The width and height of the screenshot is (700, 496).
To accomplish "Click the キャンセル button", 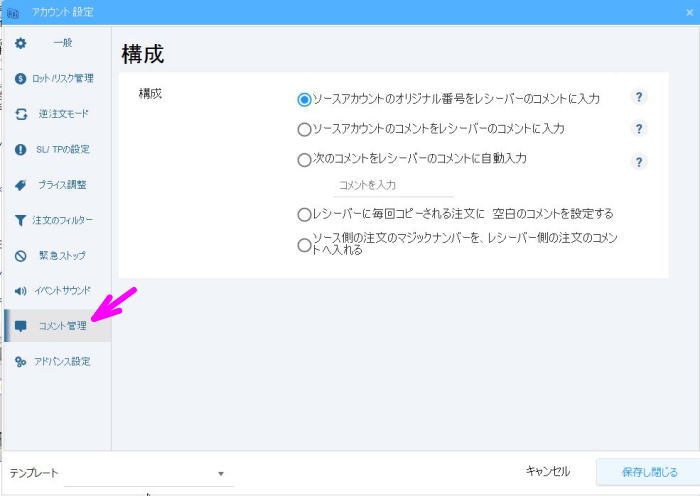I will click(x=548, y=471).
